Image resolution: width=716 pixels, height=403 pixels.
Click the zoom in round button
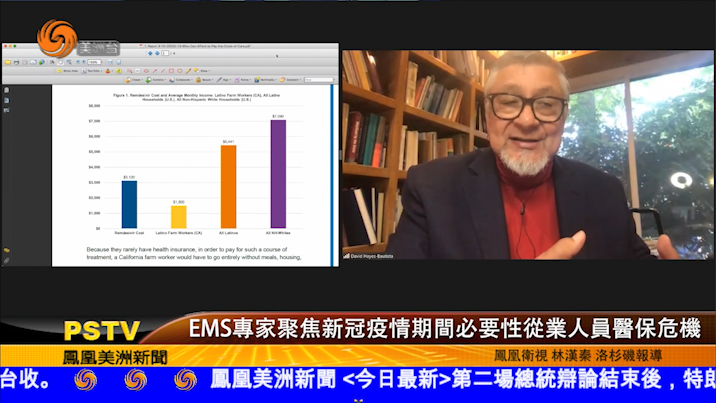pos(84,62)
